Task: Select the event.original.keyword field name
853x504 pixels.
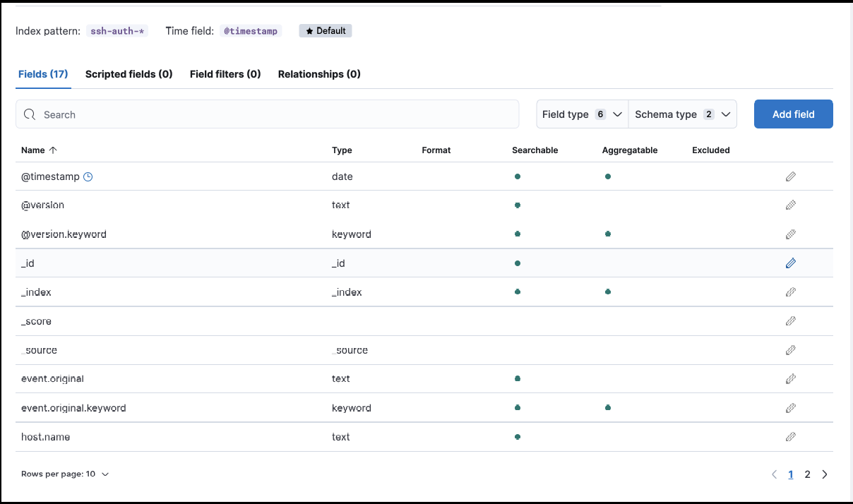Action: click(x=73, y=408)
